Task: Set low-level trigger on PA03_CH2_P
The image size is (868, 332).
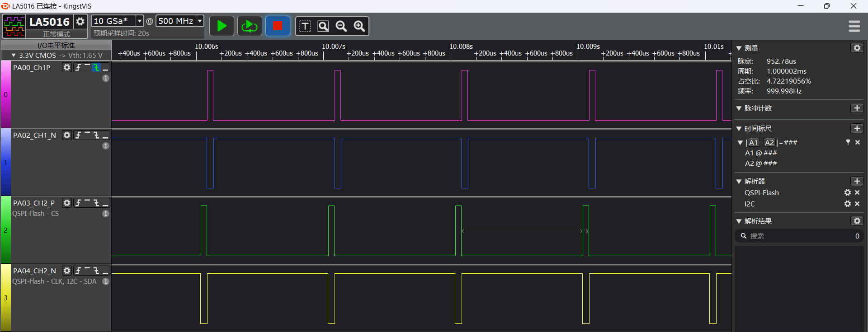Action: click(x=105, y=203)
